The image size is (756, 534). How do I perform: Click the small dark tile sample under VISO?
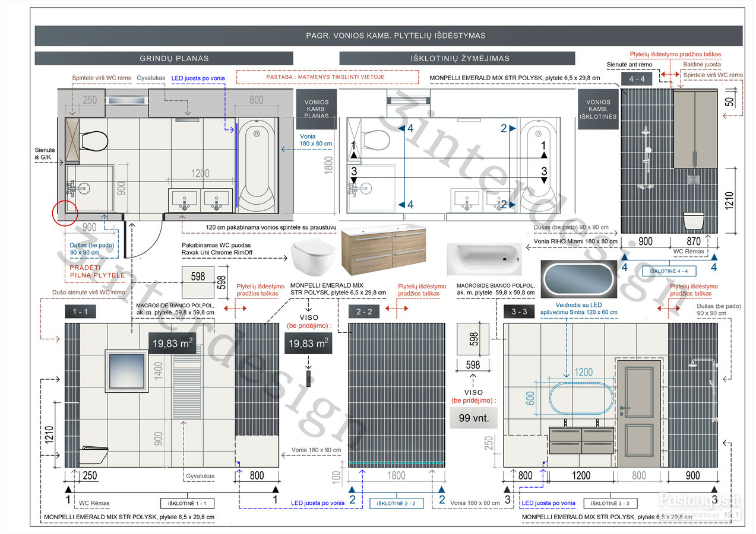[309, 379]
